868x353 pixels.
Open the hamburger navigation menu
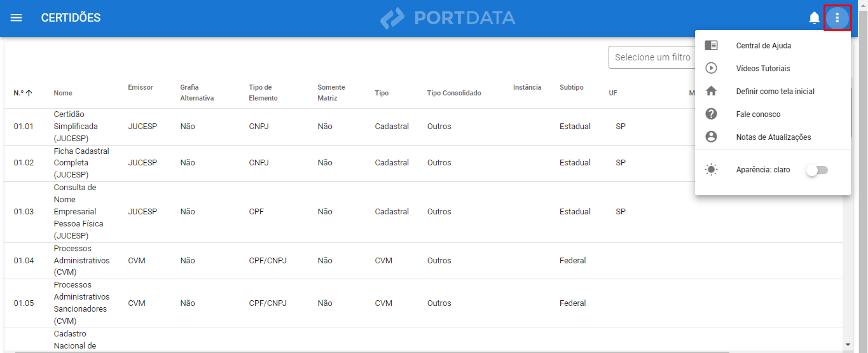coord(17,18)
